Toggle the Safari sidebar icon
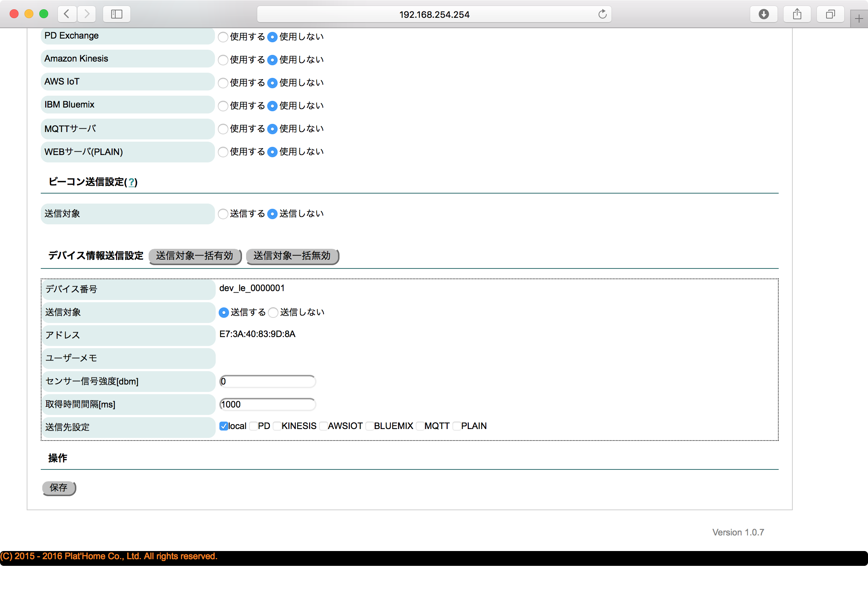The height and width of the screenshot is (597, 868). click(x=117, y=14)
